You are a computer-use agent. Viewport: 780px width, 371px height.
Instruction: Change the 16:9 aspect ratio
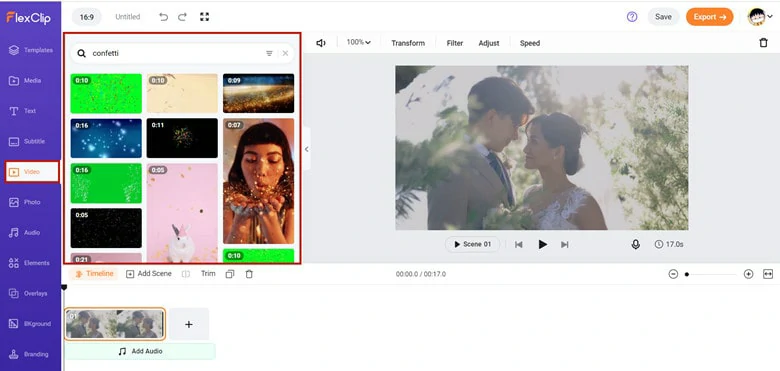87,17
